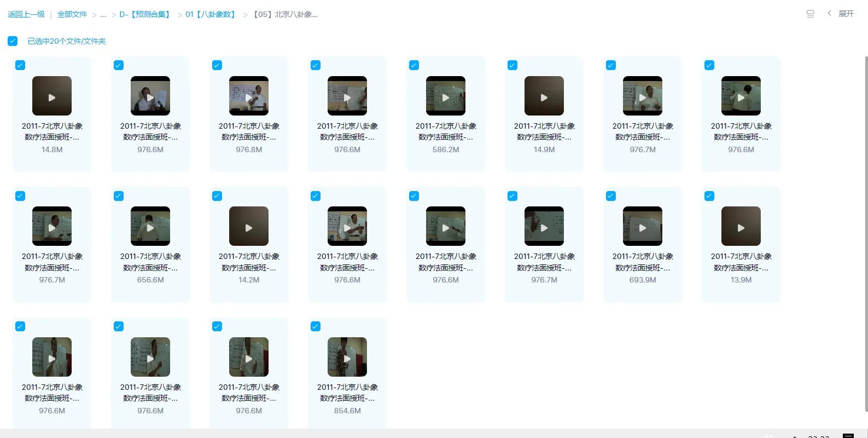This screenshot has height=438, width=868.
Task: Uncheck the 656.6M video checkbox
Action: tap(119, 196)
